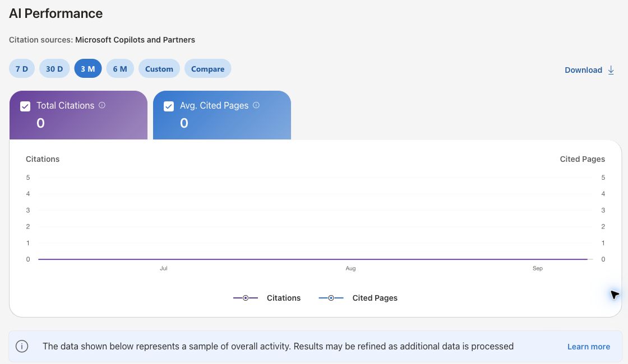Uncheck the Avg. Cited Pages checkbox

(169, 106)
